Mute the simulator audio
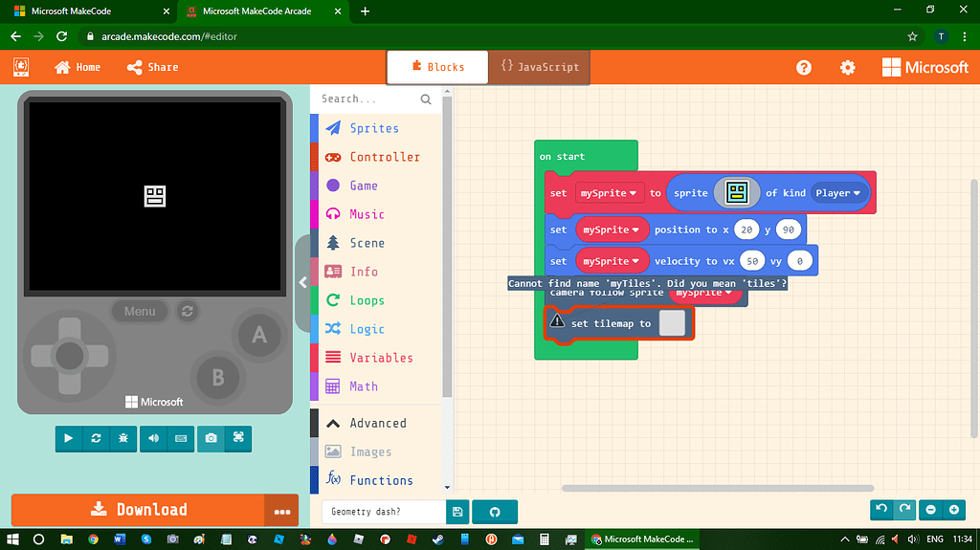Screen dimensions: 980x550 pyautogui.click(x=153, y=438)
